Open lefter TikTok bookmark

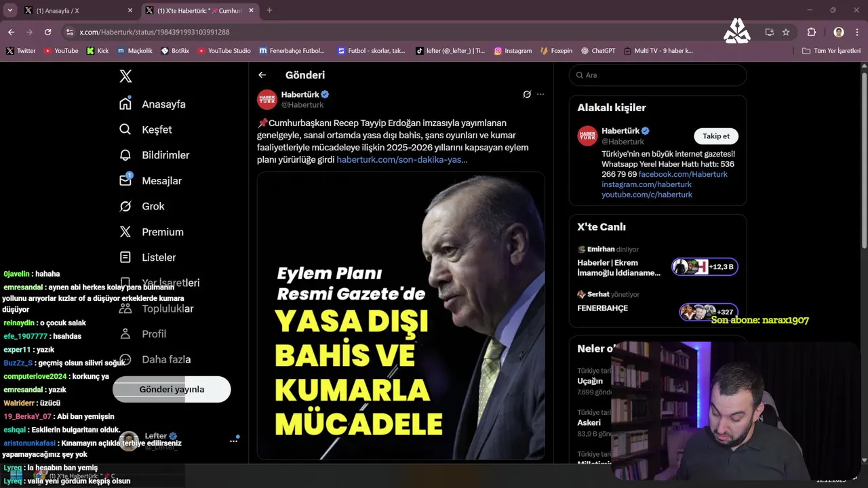coord(450,51)
